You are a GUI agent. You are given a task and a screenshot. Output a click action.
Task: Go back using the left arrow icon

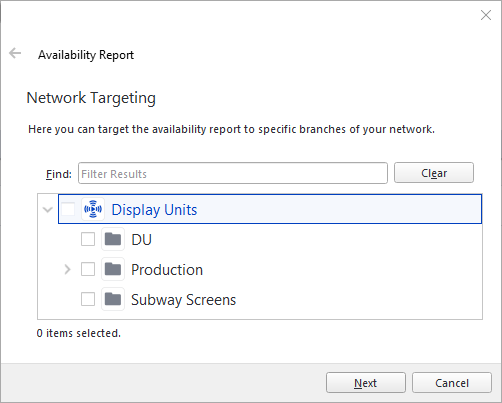pyautogui.click(x=15, y=53)
